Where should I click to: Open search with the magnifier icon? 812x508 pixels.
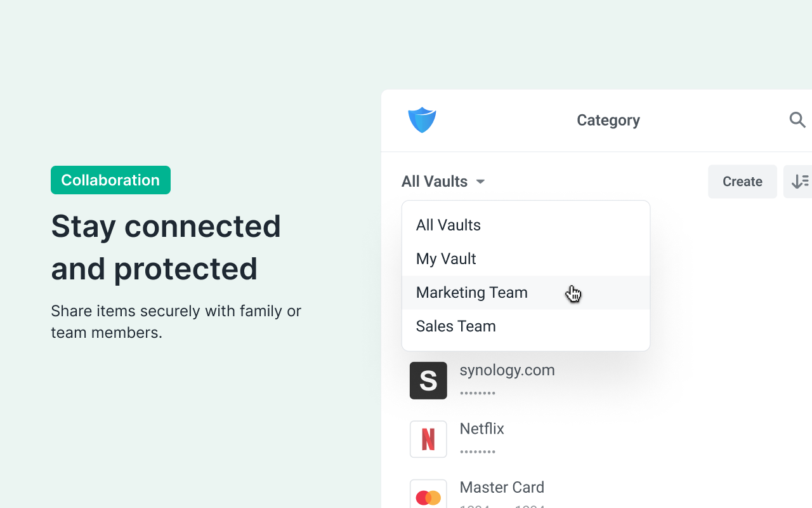[x=797, y=119]
